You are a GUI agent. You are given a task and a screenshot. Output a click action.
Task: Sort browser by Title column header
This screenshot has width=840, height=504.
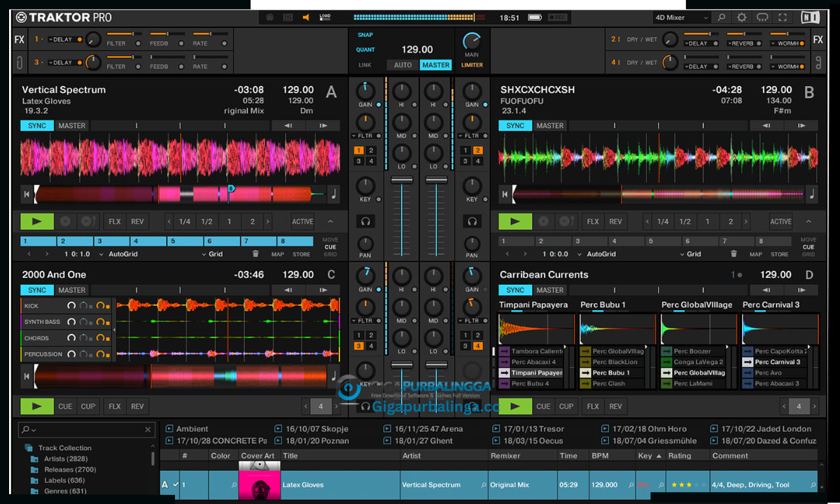coord(340,456)
